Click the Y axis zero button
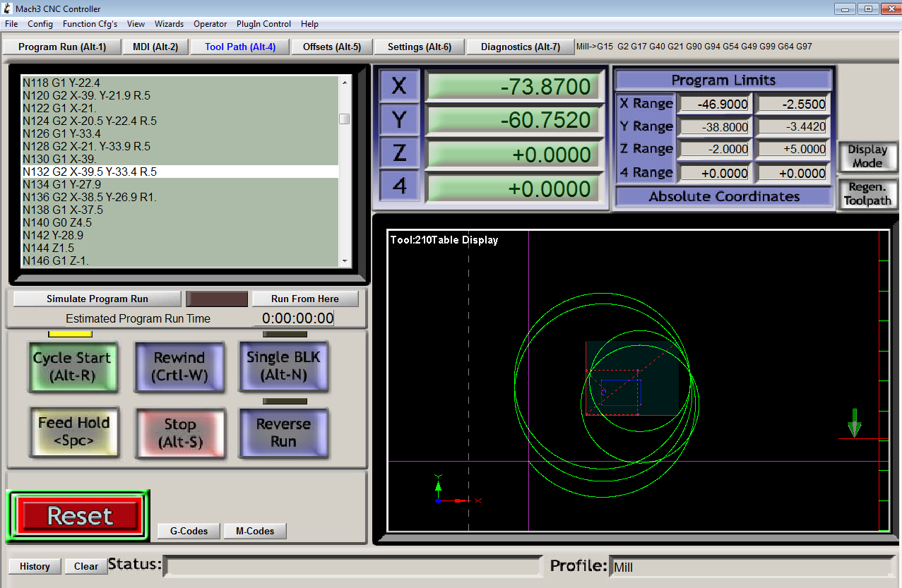Image resolution: width=902 pixels, height=588 pixels. point(399,120)
